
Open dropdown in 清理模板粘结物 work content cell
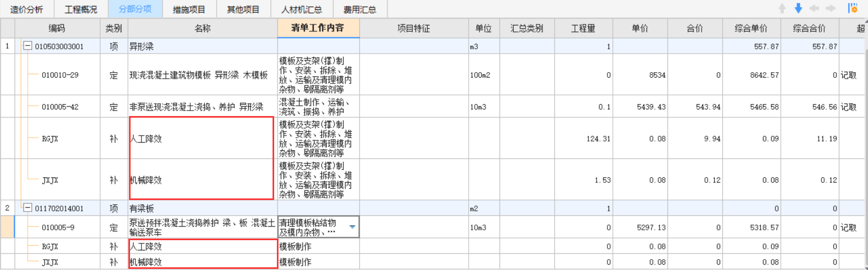point(352,227)
